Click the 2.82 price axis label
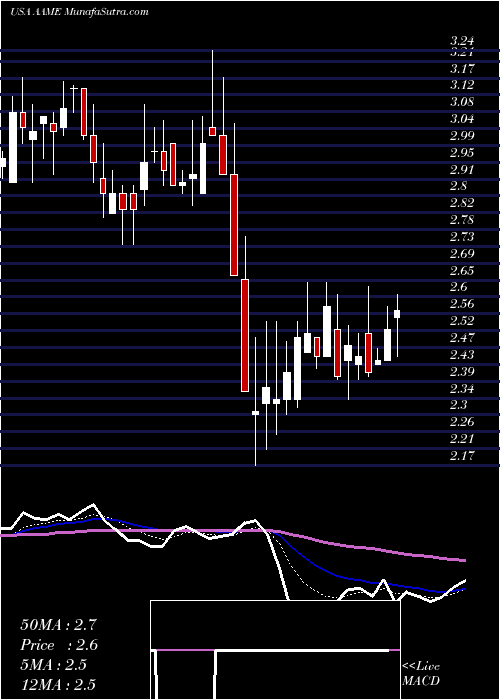This screenshot has width=500, height=700. [462, 203]
